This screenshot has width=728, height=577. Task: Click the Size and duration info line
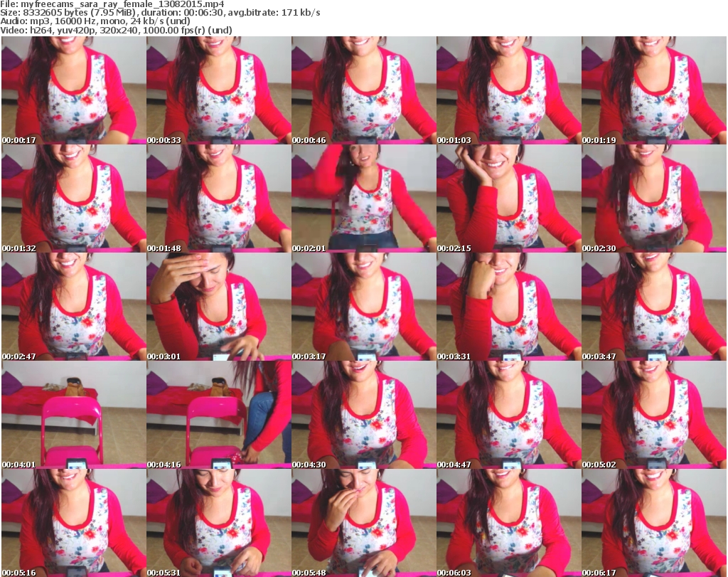click(160, 13)
